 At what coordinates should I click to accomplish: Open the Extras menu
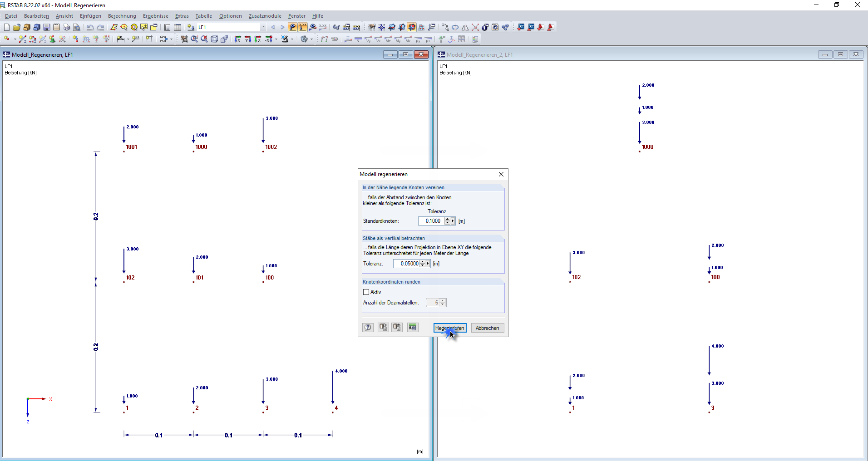182,16
